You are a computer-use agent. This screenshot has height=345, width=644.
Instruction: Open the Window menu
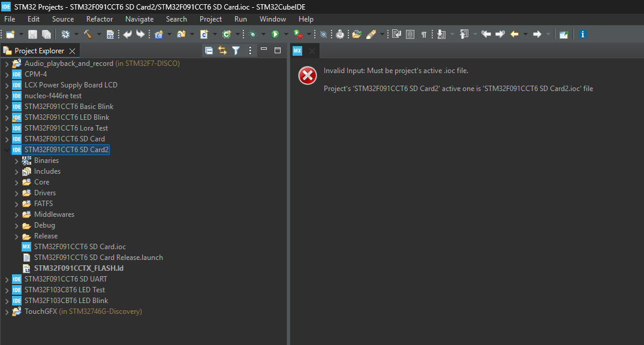272,19
